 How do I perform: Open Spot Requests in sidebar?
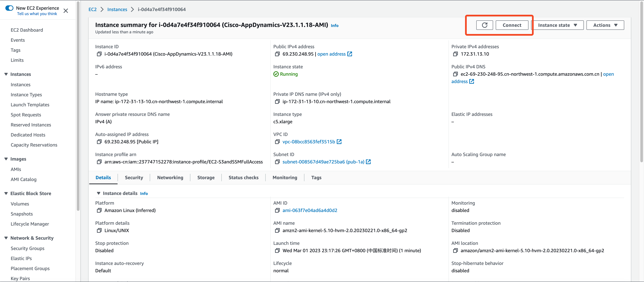pyautogui.click(x=26, y=115)
